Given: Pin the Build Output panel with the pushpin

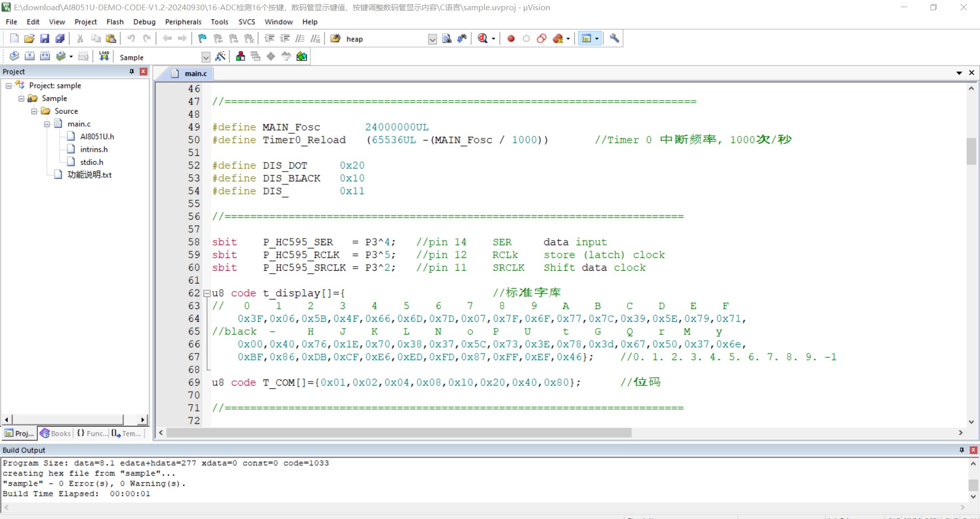Looking at the screenshot, I should tap(962, 450).
